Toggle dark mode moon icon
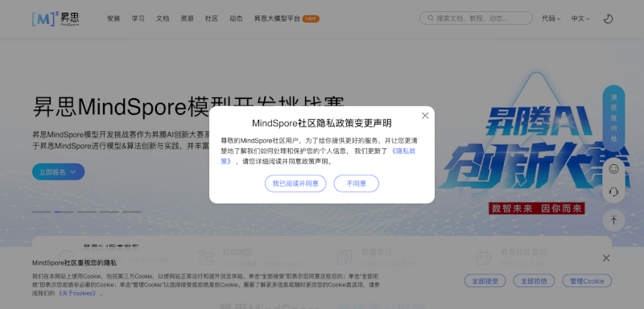Screen dimensions: 644x309 click(x=608, y=19)
